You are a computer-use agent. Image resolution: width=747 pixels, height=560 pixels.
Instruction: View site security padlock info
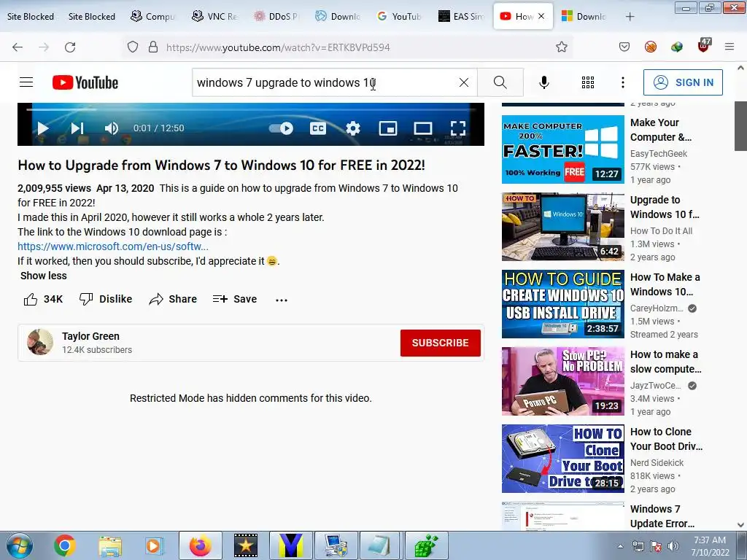coord(153,47)
